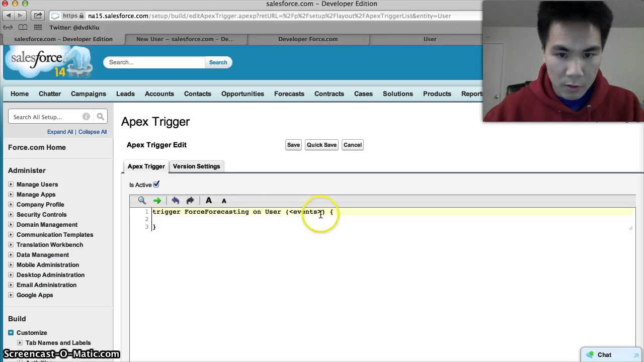Expand Translation Workbench node

(x=11, y=245)
